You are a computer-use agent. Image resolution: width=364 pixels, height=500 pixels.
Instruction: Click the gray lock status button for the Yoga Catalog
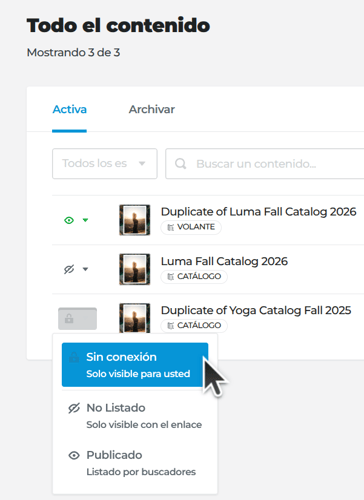point(77,319)
